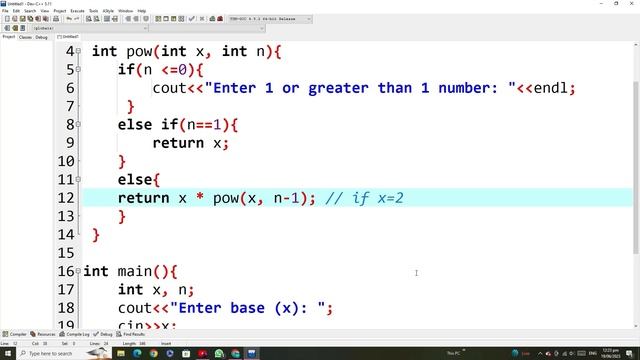Click the Stop execution X icon

(202, 19)
